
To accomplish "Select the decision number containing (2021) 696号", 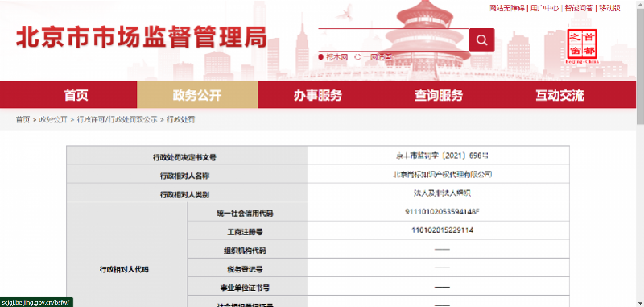I will (x=441, y=156).
